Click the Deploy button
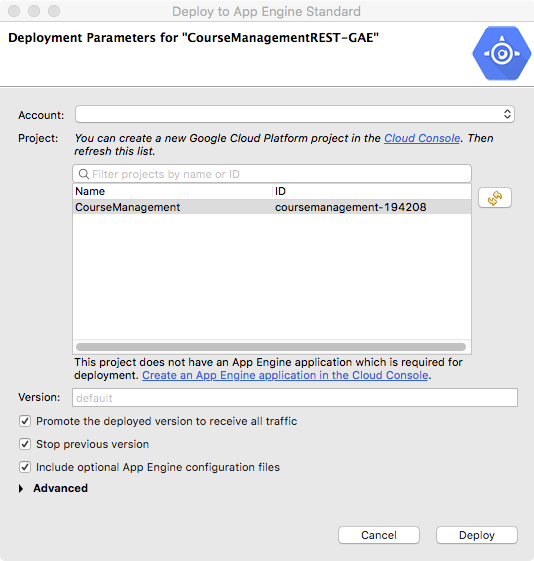 [477, 535]
